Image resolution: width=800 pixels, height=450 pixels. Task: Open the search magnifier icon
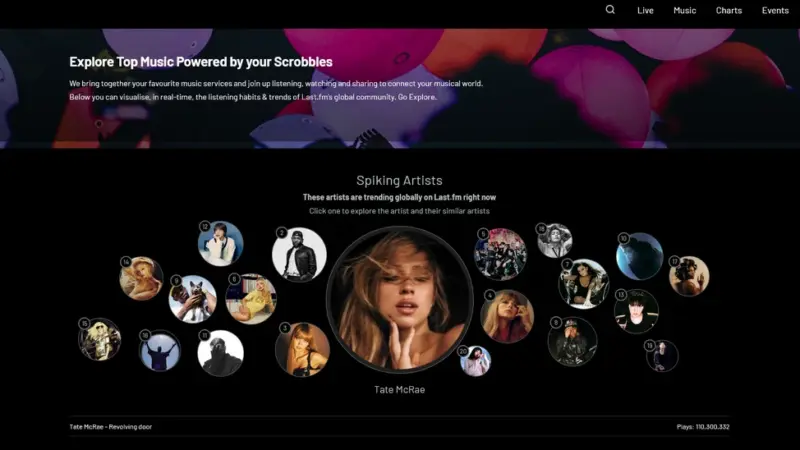(x=610, y=10)
